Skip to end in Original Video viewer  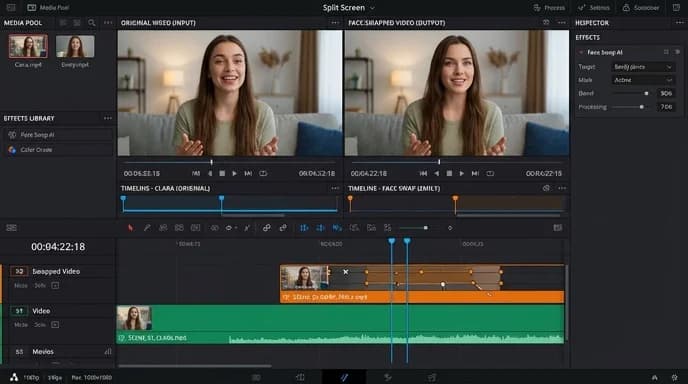point(248,173)
